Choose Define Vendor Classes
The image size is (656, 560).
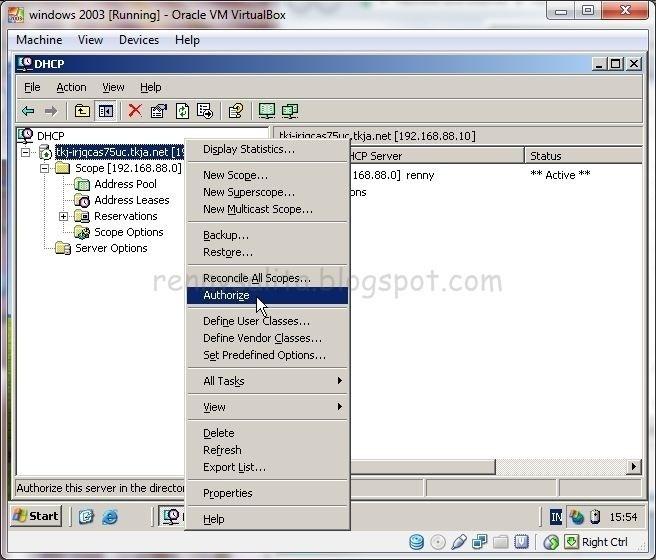point(267,338)
